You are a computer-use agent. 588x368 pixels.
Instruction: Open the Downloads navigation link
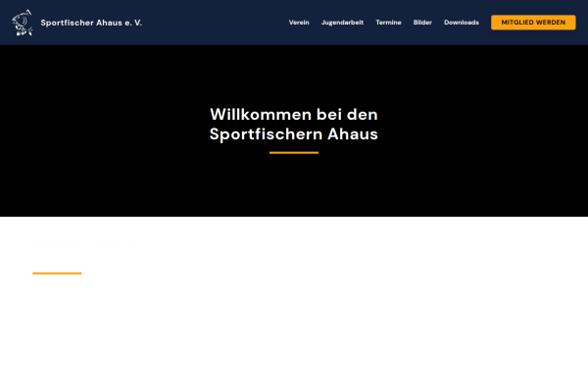click(x=462, y=23)
